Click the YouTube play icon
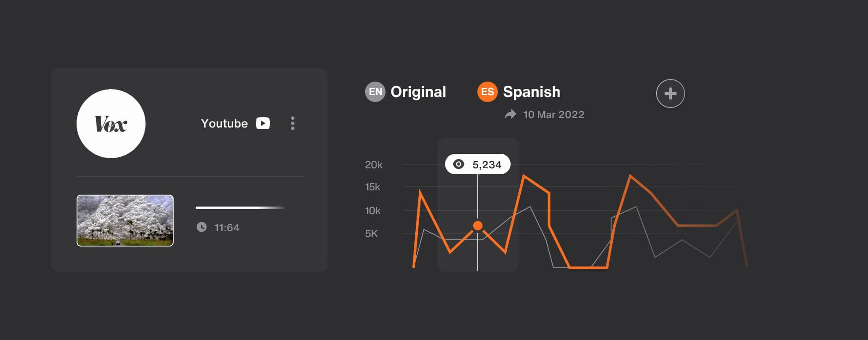 click(263, 123)
